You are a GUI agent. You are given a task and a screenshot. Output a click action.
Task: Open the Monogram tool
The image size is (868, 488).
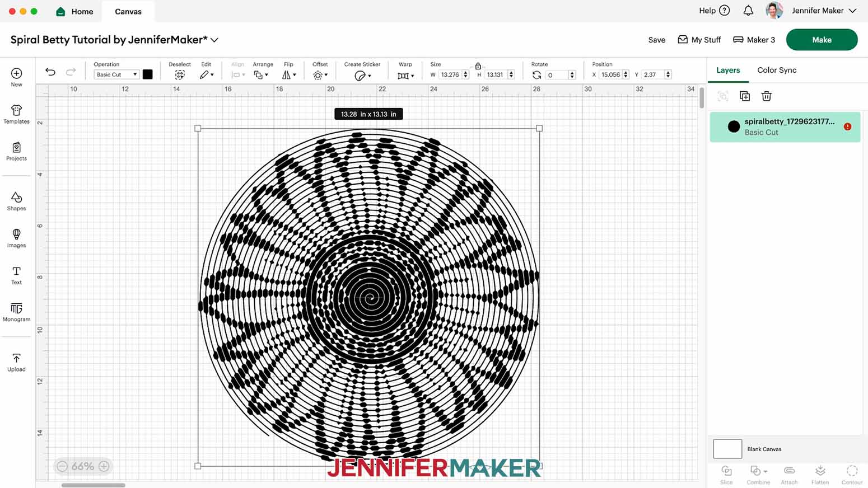pyautogui.click(x=16, y=312)
